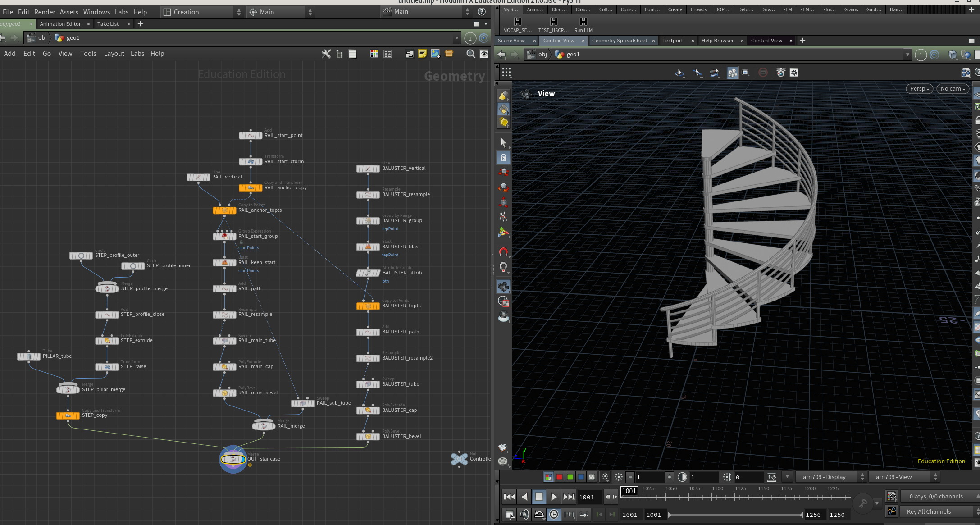Launch the Run LLM shelf tool
Screen dimensions: 980x525
(x=583, y=25)
